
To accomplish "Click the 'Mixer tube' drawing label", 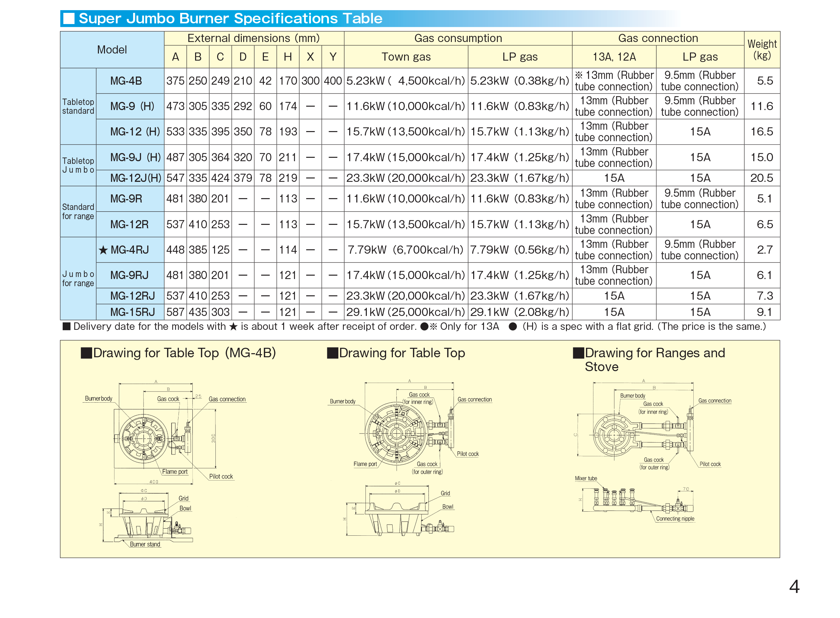I will pos(586,478).
